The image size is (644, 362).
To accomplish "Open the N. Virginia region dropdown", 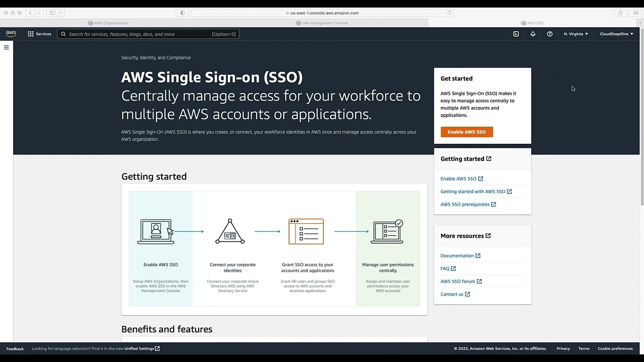I will [x=576, y=34].
